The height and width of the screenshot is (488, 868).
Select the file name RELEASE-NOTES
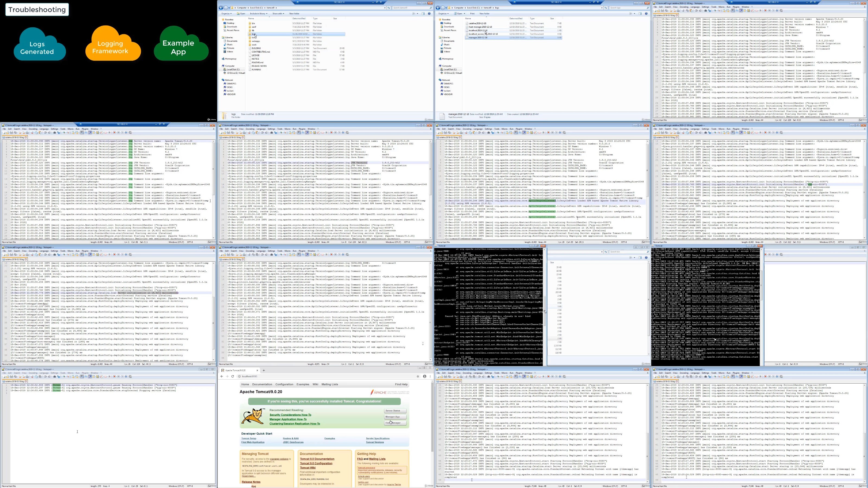pos(259,66)
